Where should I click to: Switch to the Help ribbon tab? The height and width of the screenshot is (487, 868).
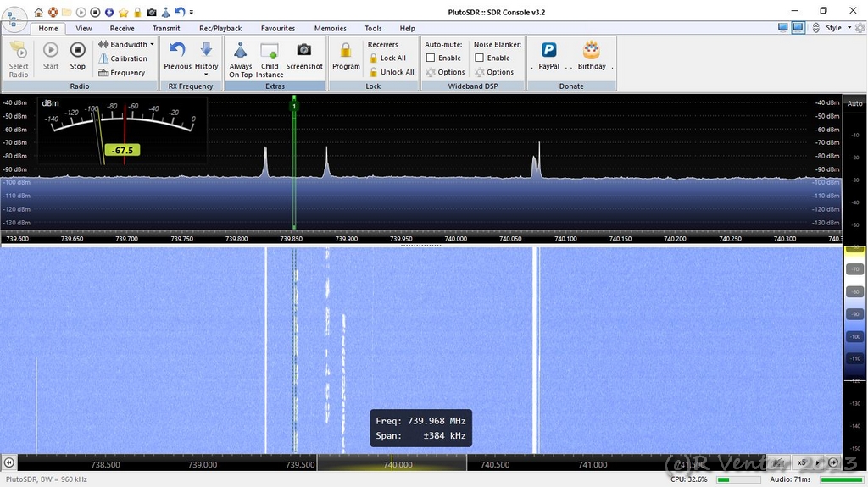(x=408, y=28)
